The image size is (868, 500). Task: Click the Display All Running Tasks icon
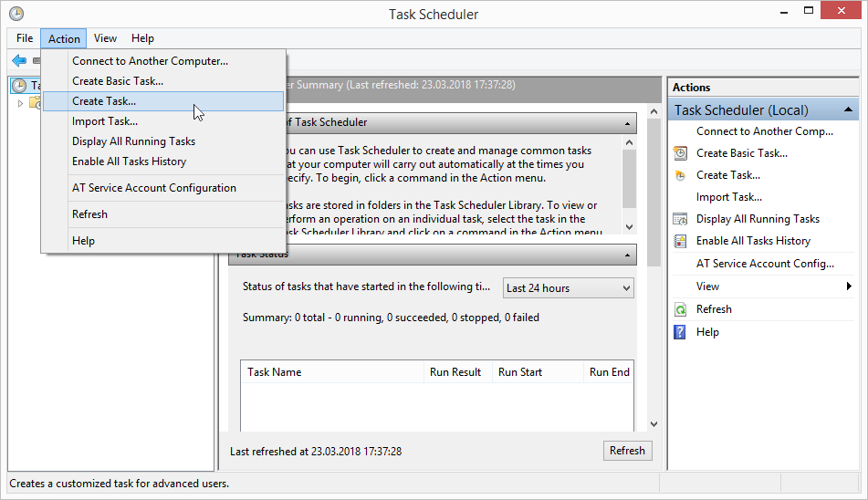click(680, 219)
